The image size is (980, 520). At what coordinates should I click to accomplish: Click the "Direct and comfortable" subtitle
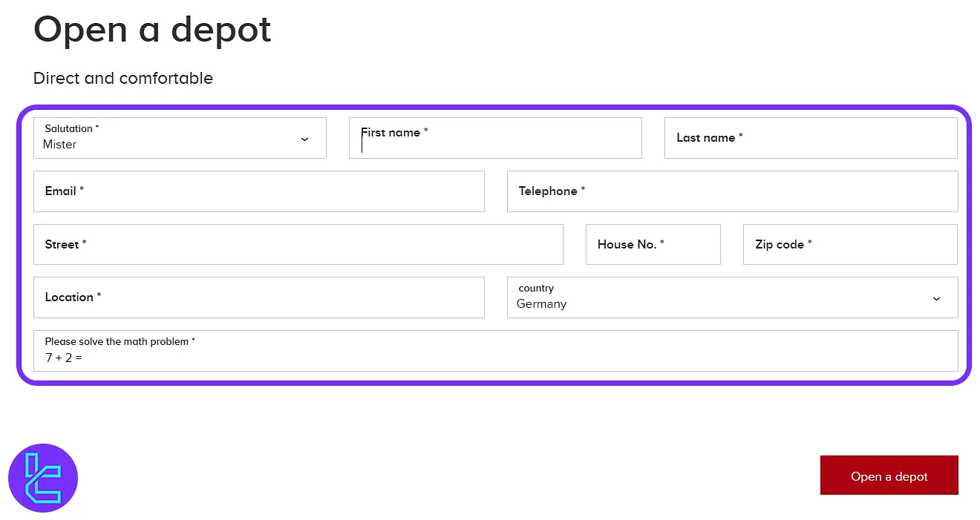(123, 78)
